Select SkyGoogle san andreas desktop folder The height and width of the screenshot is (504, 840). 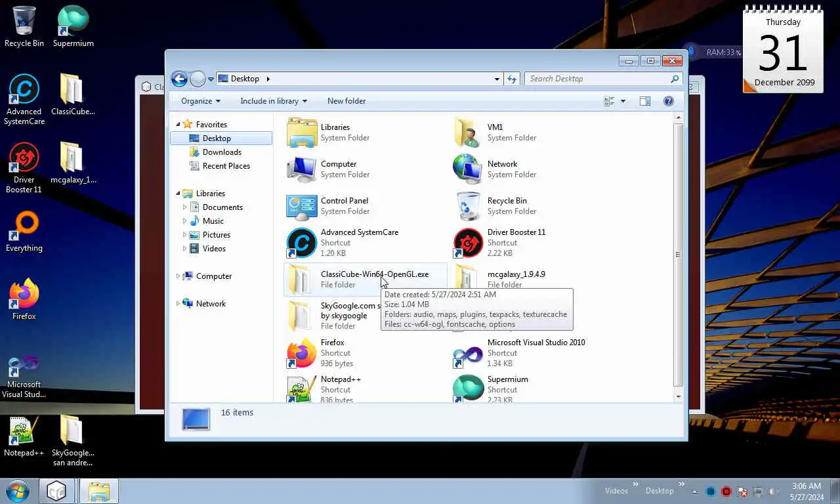pyautogui.click(x=73, y=440)
